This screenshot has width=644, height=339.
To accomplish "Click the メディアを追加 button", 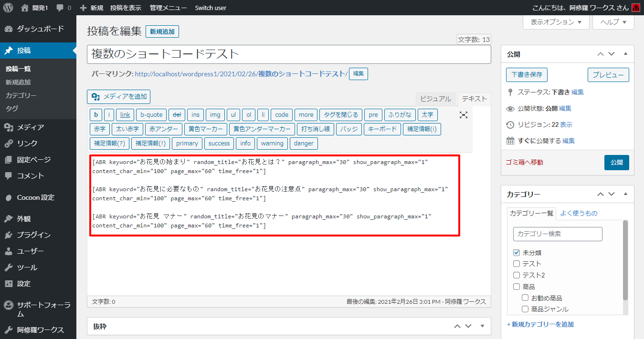I will (x=119, y=97).
